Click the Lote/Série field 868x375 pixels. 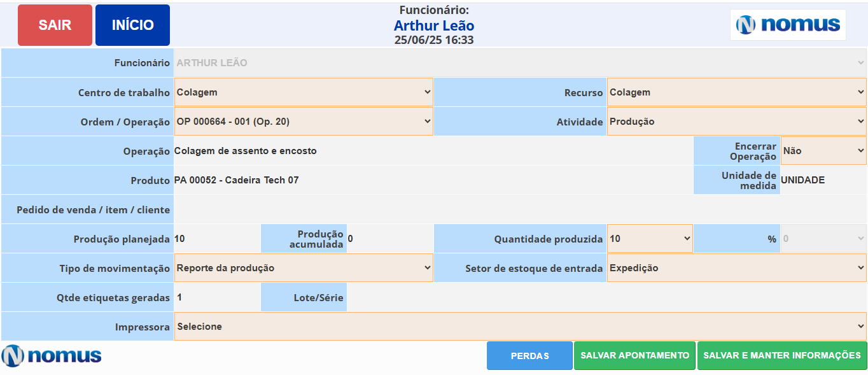coord(607,297)
